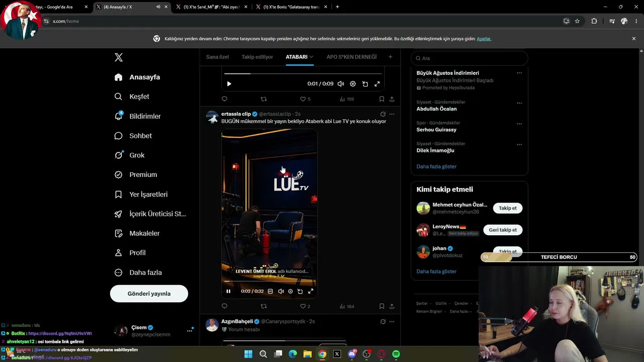
Task: Bookmark the post with 159 views
Action: point(382,99)
